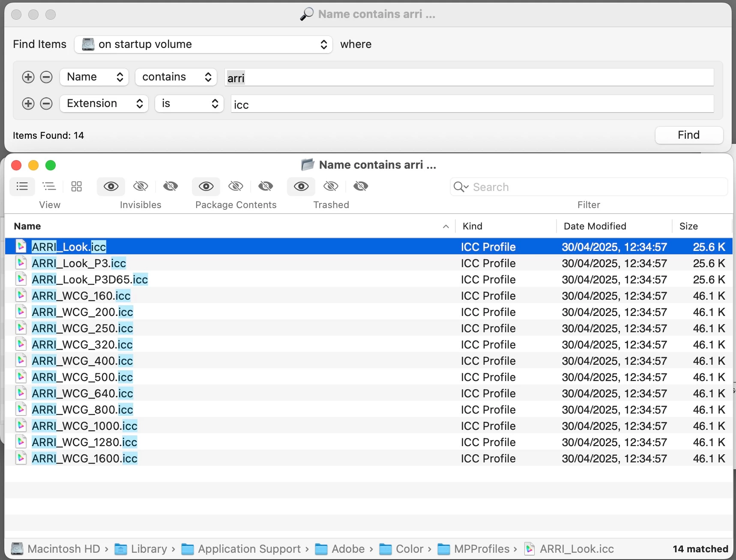The height and width of the screenshot is (560, 736).
Task: Click the Search filter field
Action: pyautogui.click(x=589, y=187)
